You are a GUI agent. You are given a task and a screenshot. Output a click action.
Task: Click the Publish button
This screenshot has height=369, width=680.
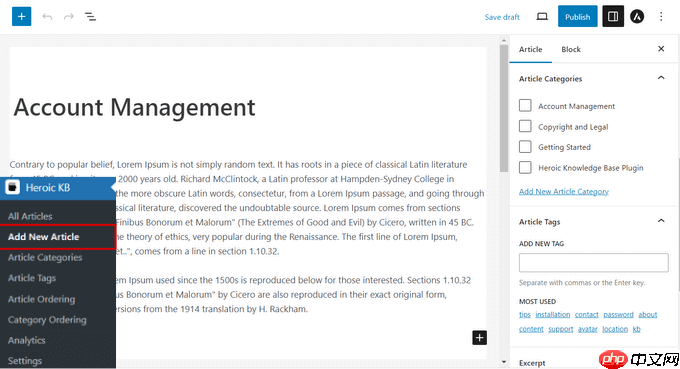click(577, 16)
